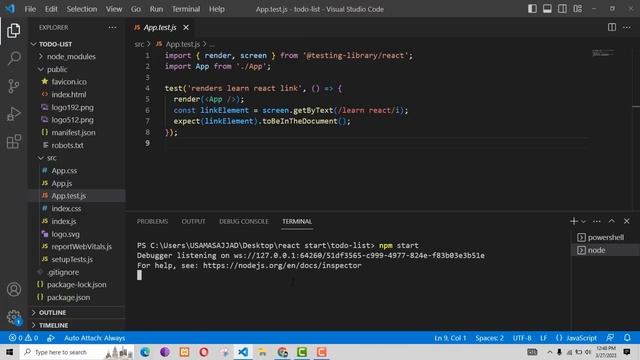Toggle secondary side bar layout icon
640x360 pixels.
[x=562, y=9]
